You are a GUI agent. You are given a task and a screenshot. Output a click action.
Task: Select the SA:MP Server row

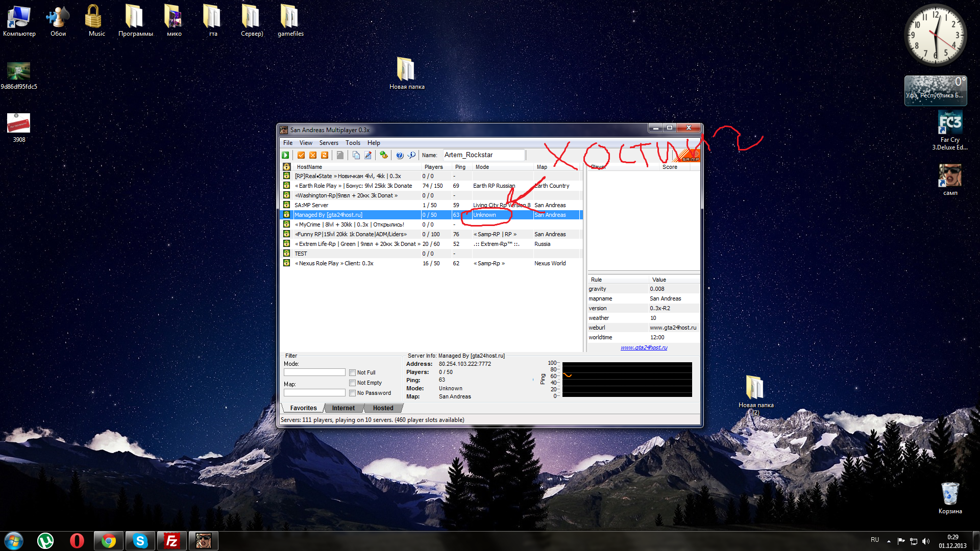[431, 205]
